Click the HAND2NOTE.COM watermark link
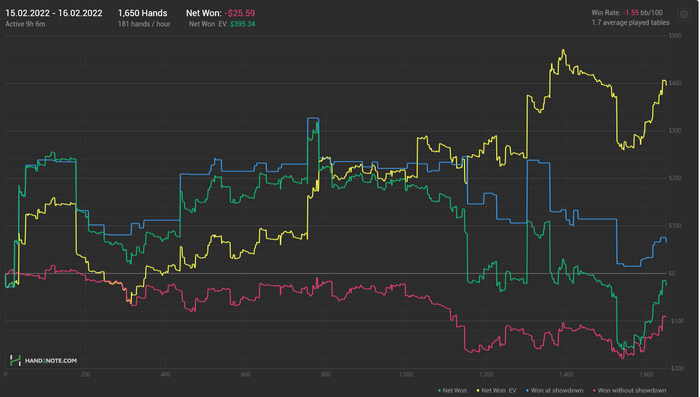700x397 pixels. point(50,360)
